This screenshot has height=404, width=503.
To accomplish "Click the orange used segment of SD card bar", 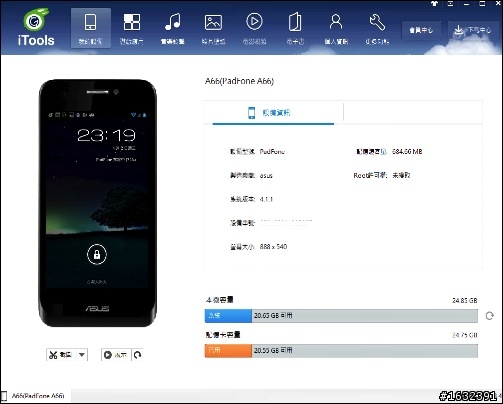I will click(x=228, y=351).
